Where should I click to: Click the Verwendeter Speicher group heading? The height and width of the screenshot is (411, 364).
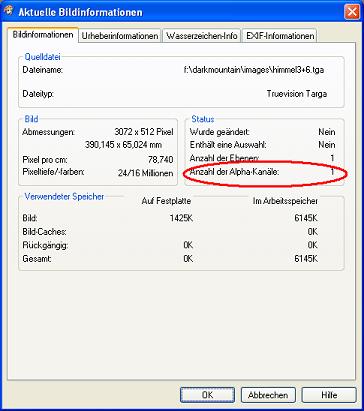[x=64, y=197]
